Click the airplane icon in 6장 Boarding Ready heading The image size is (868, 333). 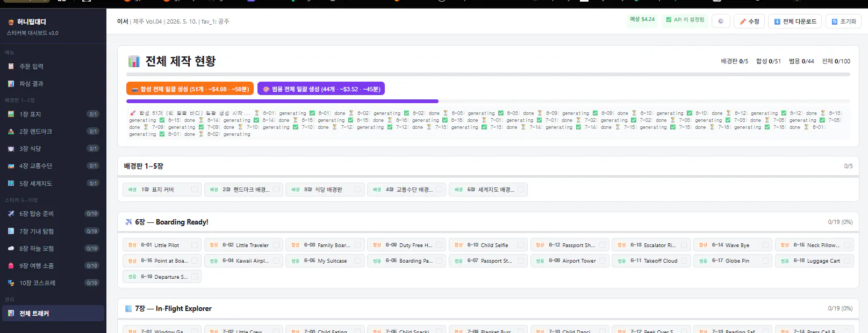(128, 222)
